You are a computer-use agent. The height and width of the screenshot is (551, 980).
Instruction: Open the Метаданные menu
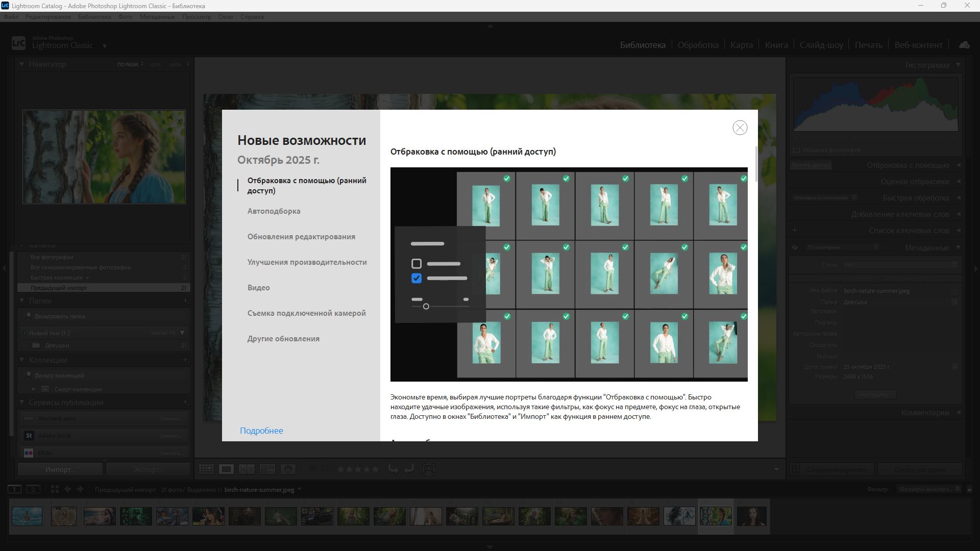click(x=157, y=17)
